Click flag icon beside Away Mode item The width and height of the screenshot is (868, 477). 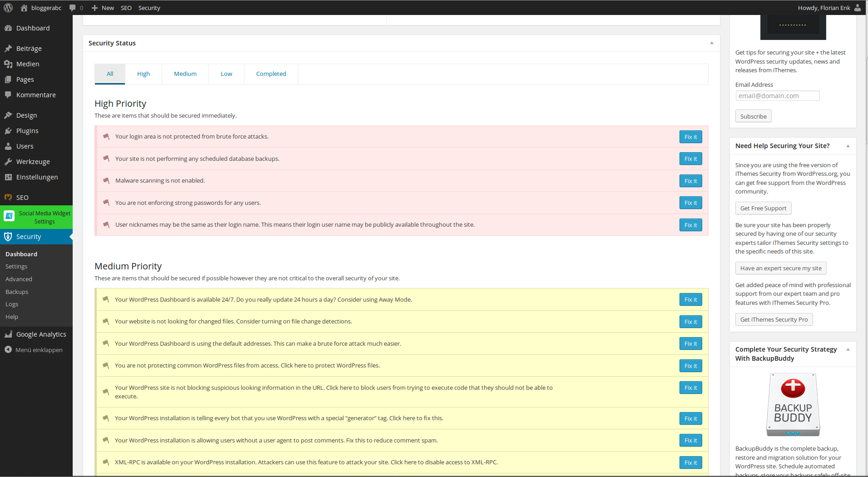[106, 299]
